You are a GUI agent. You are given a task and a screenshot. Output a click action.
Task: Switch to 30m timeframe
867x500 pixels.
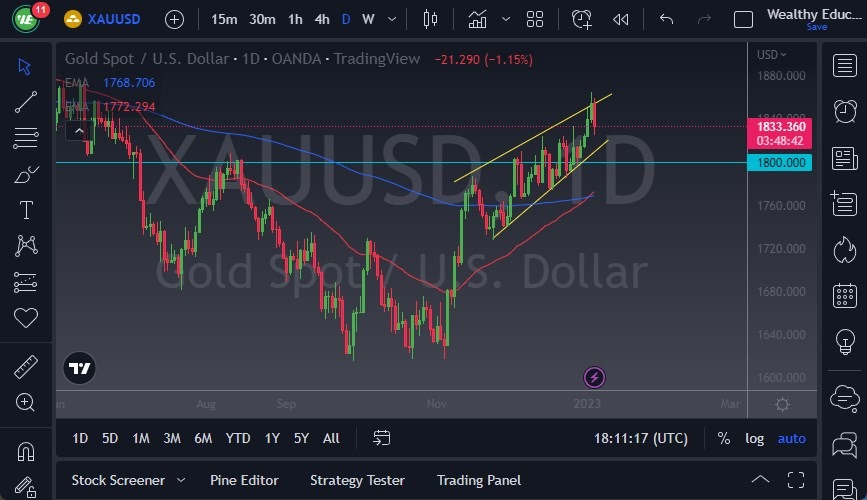click(262, 19)
